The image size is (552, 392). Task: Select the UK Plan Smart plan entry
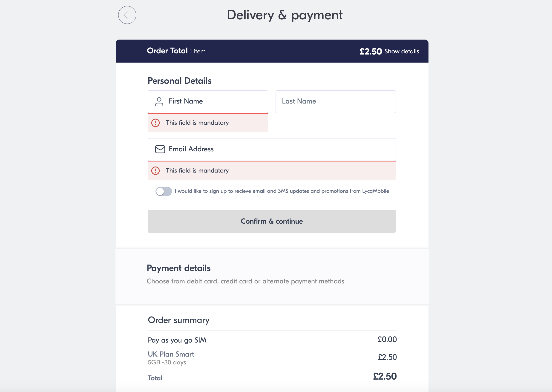[x=171, y=354]
